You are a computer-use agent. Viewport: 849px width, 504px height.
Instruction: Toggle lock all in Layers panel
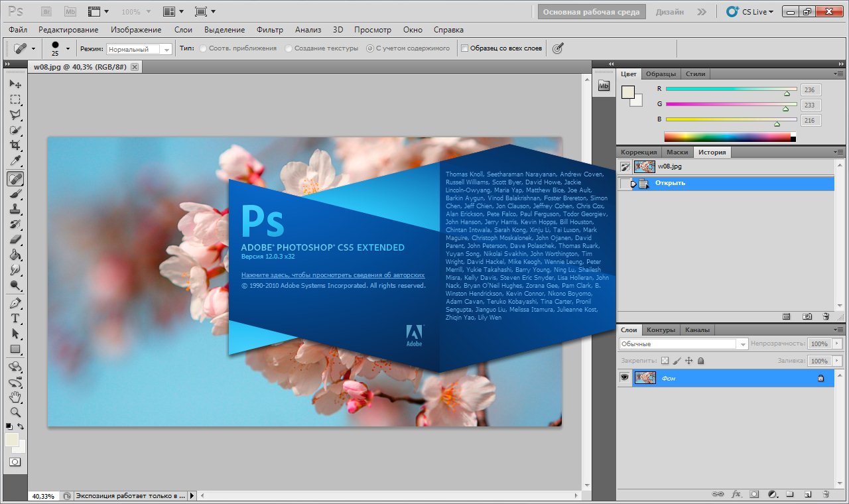pos(701,361)
